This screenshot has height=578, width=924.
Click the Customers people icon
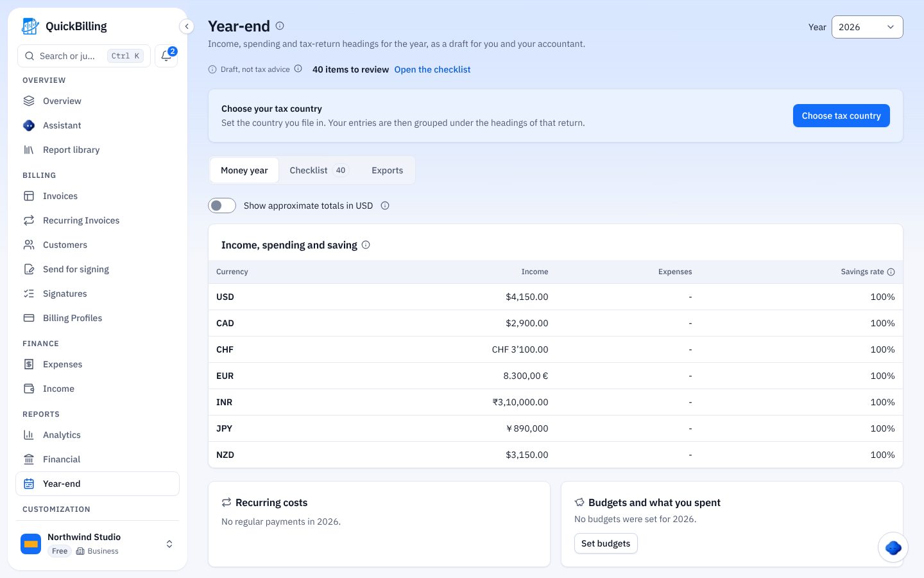click(29, 245)
